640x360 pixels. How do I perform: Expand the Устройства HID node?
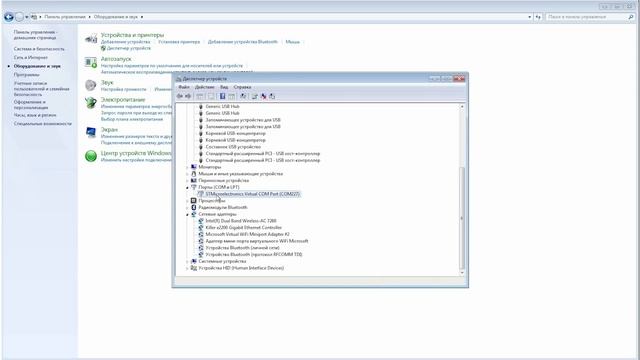click(x=187, y=268)
